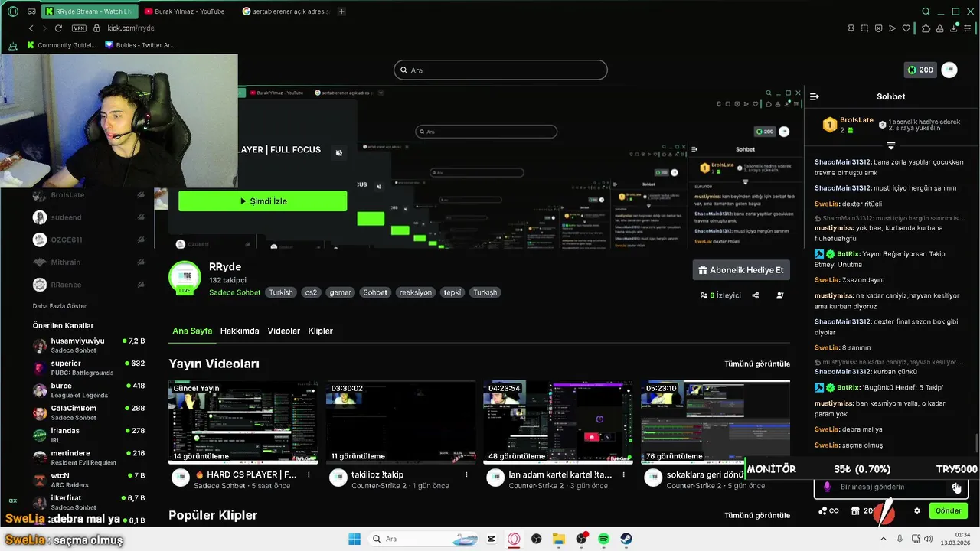
Task: Open the Opera GX menu logo
Action: pyautogui.click(x=12, y=11)
